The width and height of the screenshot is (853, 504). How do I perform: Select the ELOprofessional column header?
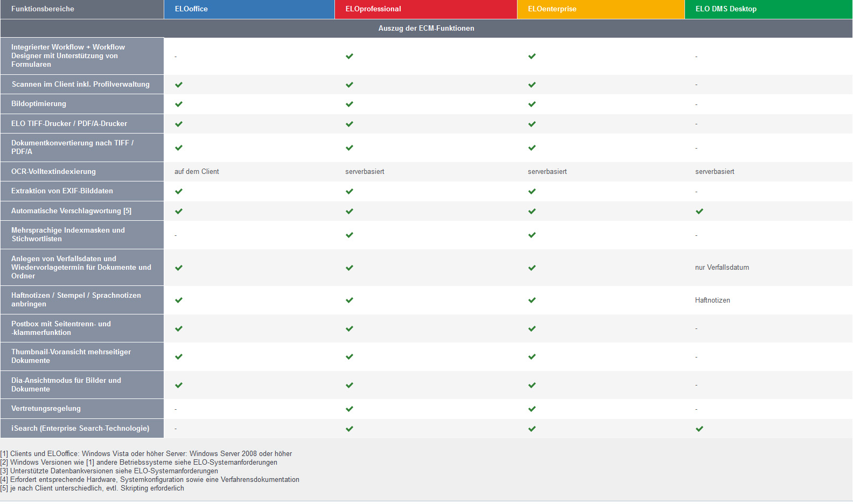[x=373, y=9]
